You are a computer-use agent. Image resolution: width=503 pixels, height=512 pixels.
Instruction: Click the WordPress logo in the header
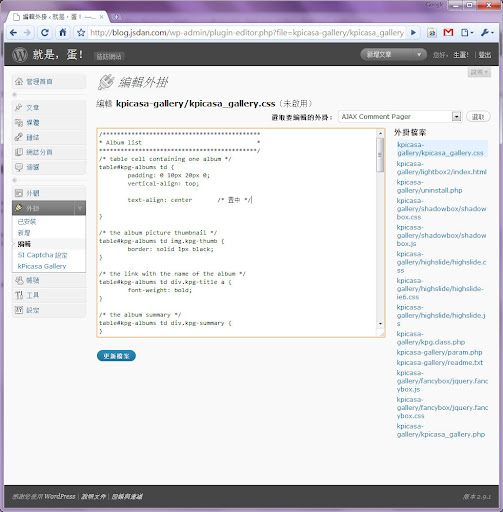coord(20,55)
